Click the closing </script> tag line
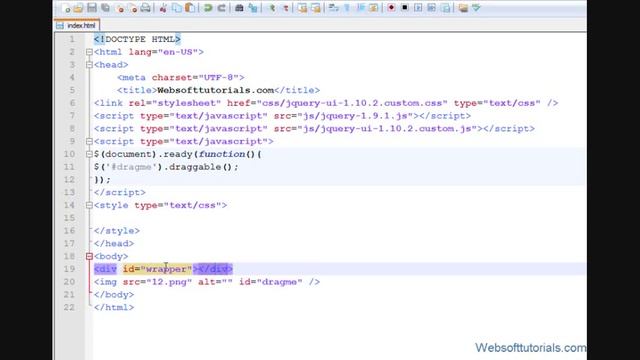640x360 pixels. pos(120,193)
